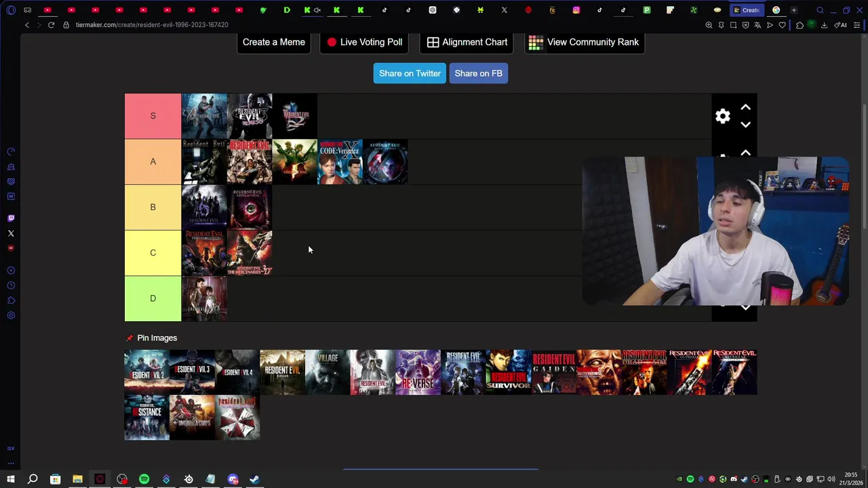
Task: Click the Alignment Chart grid icon
Action: 433,42
